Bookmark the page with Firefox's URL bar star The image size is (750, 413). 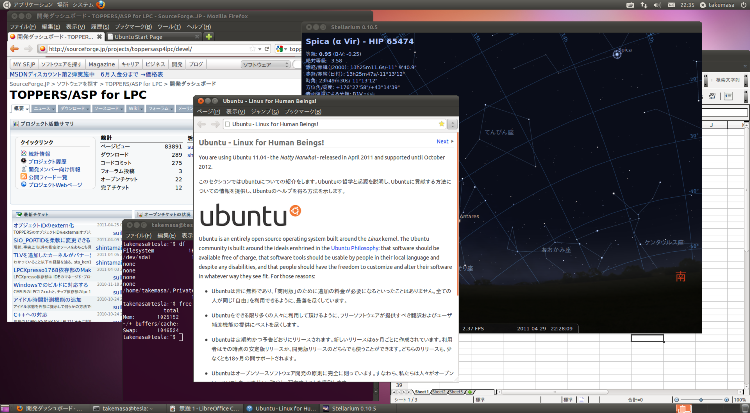252,49
